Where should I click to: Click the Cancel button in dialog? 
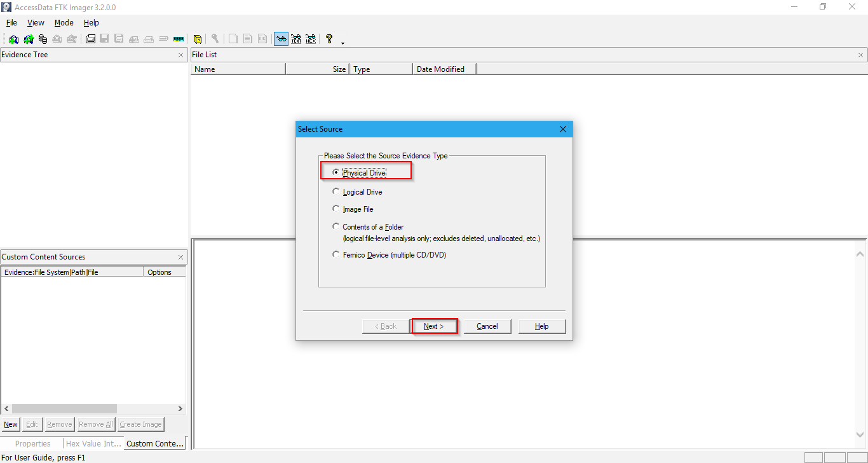click(x=487, y=326)
